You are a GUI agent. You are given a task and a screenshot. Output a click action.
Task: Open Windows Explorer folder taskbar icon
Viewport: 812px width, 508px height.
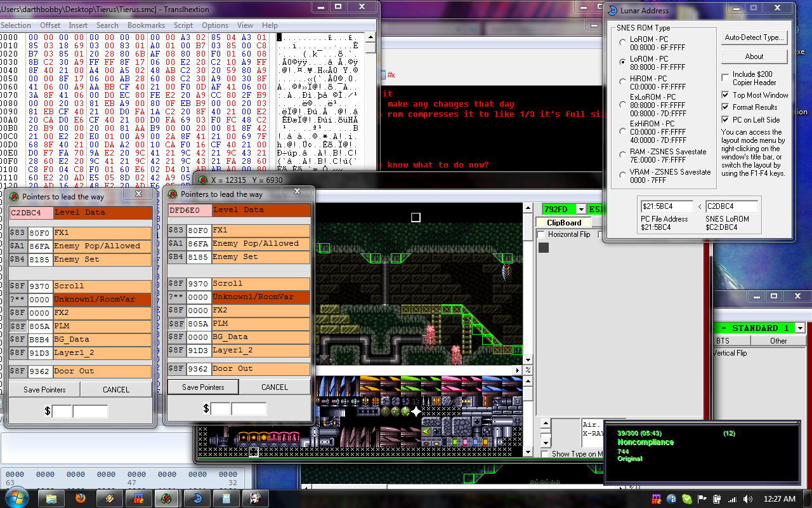coord(51,498)
